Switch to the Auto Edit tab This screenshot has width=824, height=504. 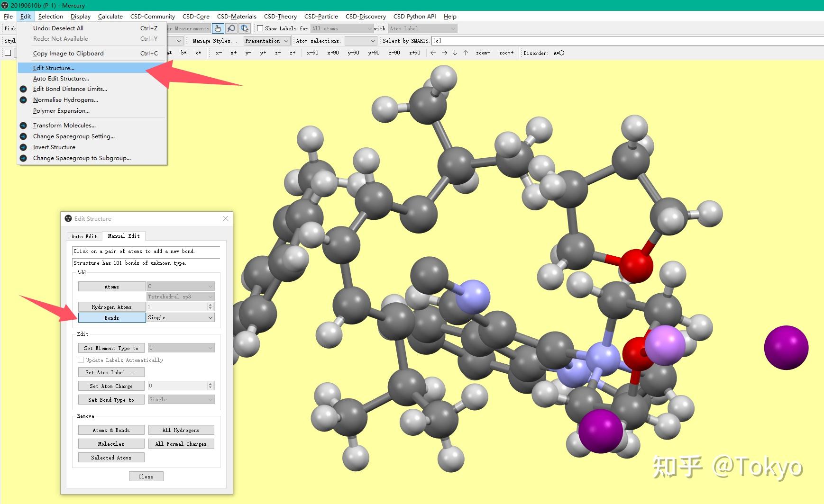pyautogui.click(x=84, y=236)
